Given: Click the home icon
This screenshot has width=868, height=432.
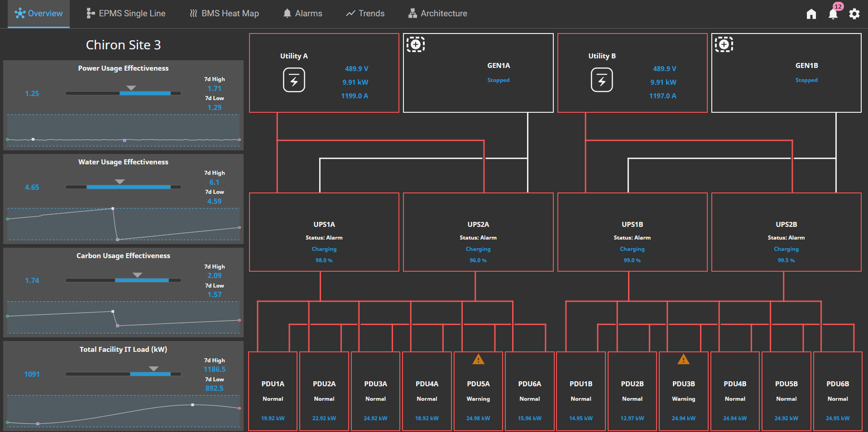Looking at the screenshot, I should pos(811,14).
